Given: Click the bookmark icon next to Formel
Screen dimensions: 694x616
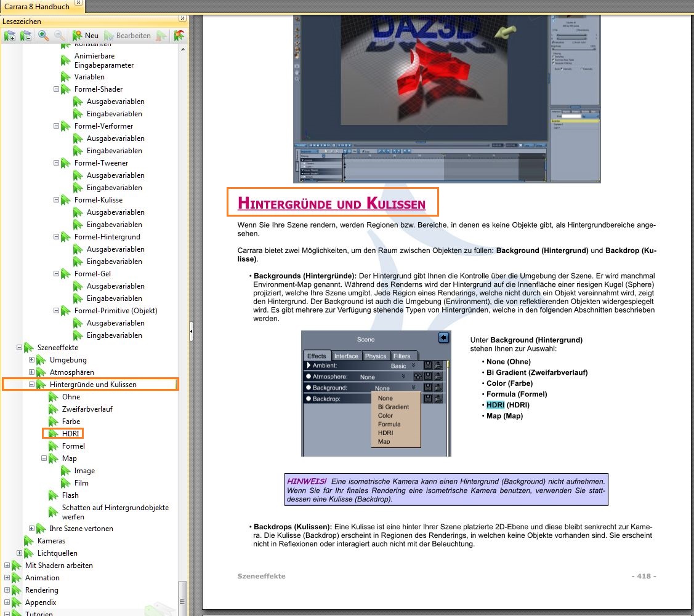Looking at the screenshot, I should [x=53, y=446].
